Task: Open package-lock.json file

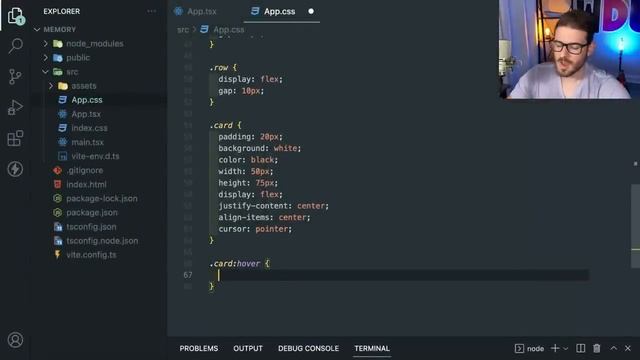Action: coord(102,198)
